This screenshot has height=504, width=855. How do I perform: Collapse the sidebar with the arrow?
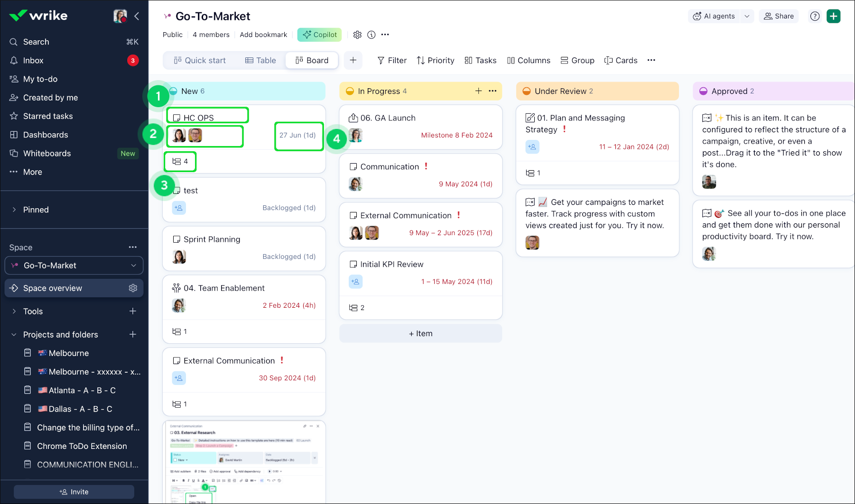coord(137,16)
